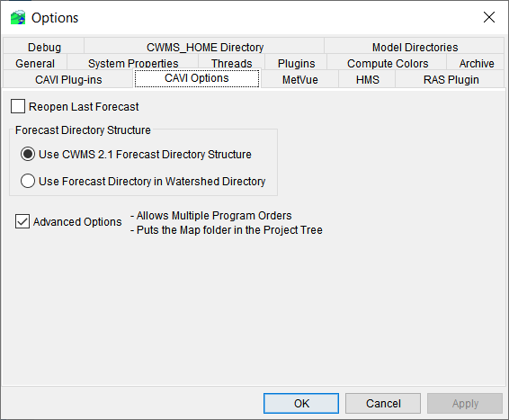Click the Cancel button
This screenshot has height=420, width=509.
coord(383,404)
